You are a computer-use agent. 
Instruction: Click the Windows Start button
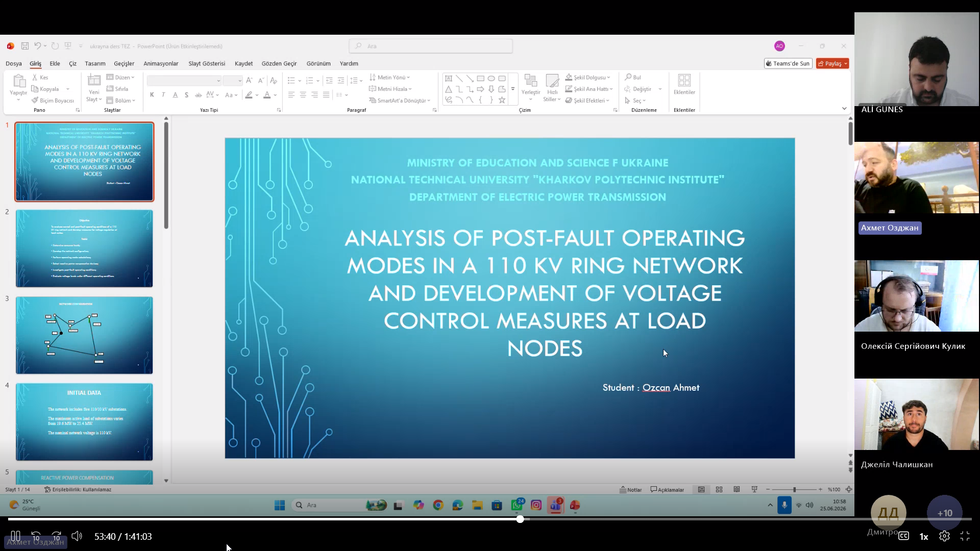pyautogui.click(x=280, y=505)
